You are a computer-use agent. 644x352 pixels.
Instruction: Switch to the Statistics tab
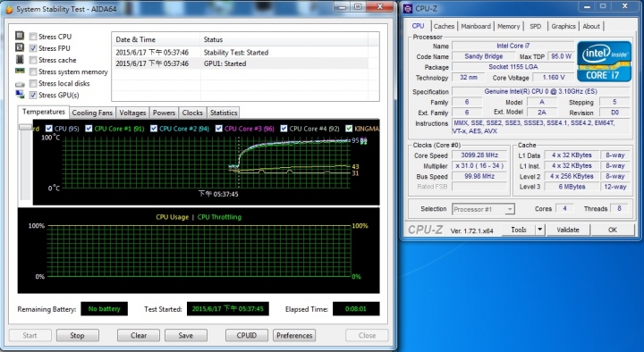224,113
